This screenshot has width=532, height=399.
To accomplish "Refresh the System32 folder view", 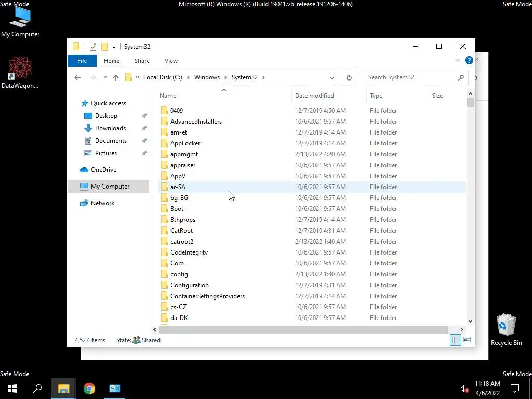I will coord(349,78).
